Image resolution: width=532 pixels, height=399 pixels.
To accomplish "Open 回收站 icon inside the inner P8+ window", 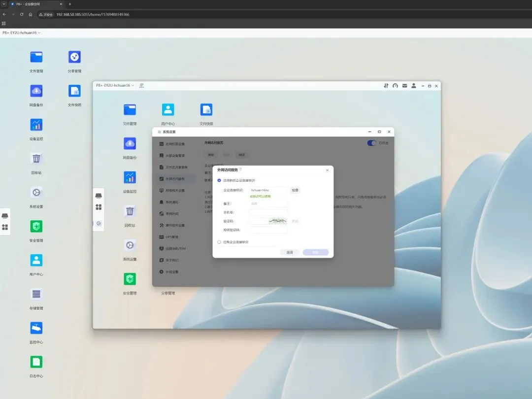I will point(130,211).
